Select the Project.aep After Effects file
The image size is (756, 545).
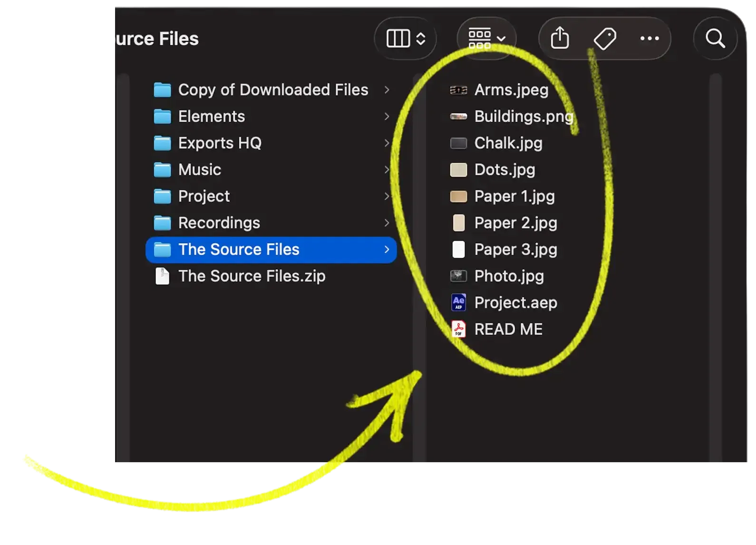click(504, 302)
